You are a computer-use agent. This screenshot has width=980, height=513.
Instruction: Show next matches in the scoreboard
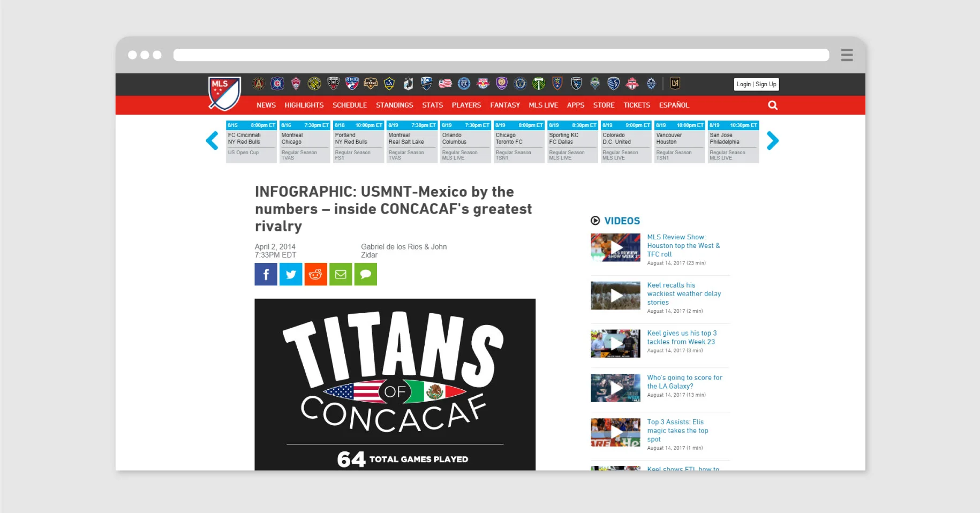click(x=772, y=141)
